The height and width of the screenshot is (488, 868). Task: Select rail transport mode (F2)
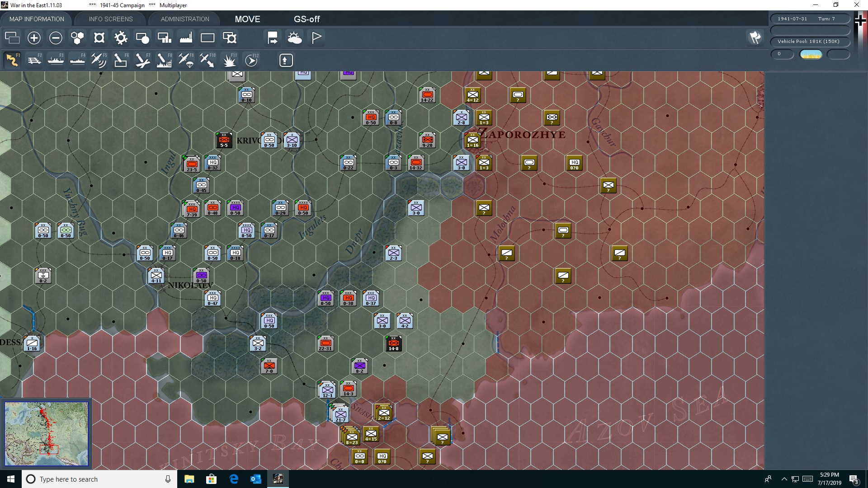35,60
